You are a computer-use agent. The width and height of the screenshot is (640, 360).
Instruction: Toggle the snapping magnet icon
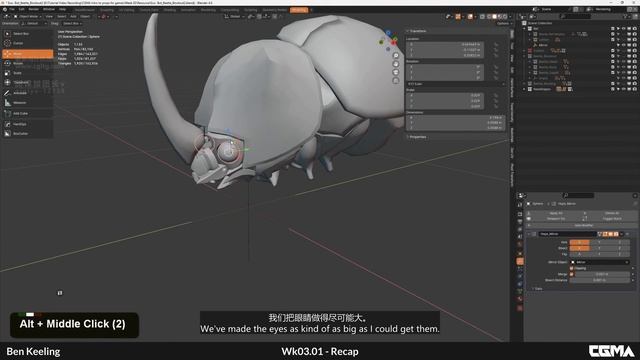[260, 16]
